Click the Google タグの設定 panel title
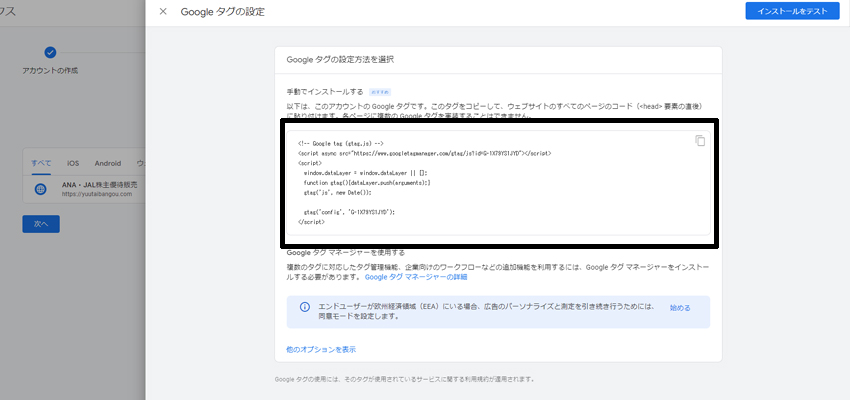Image resolution: width=850 pixels, height=400 pixels. coord(223,11)
